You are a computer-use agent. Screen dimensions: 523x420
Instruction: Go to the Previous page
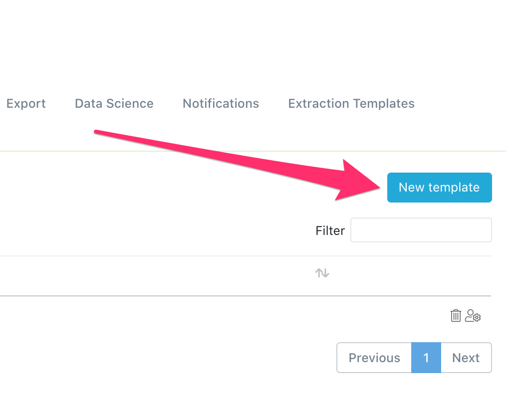click(374, 358)
